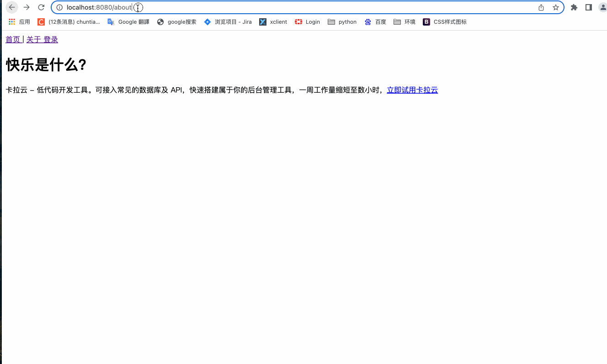Toggle the bookmark star for this page

pos(556,7)
